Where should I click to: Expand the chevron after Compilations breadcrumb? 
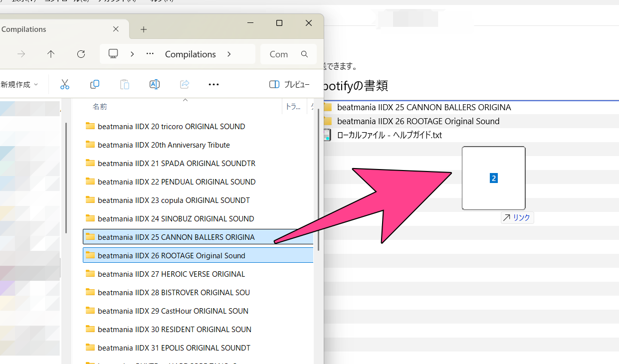coord(229,54)
